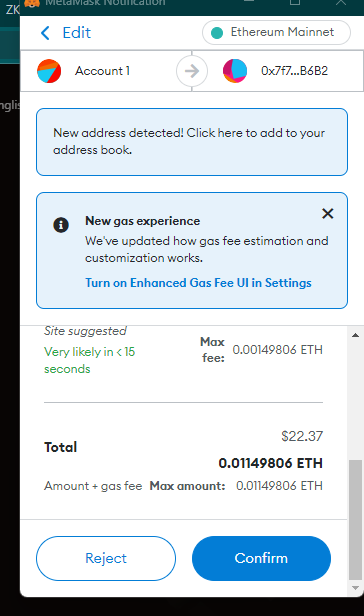Add new address to address book

coord(192,142)
